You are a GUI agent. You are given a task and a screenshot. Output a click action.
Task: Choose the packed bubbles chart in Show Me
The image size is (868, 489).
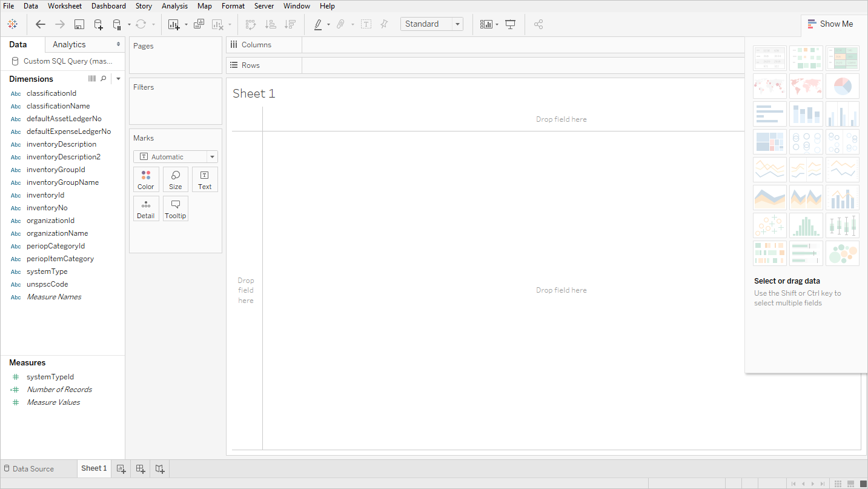pos(843,253)
